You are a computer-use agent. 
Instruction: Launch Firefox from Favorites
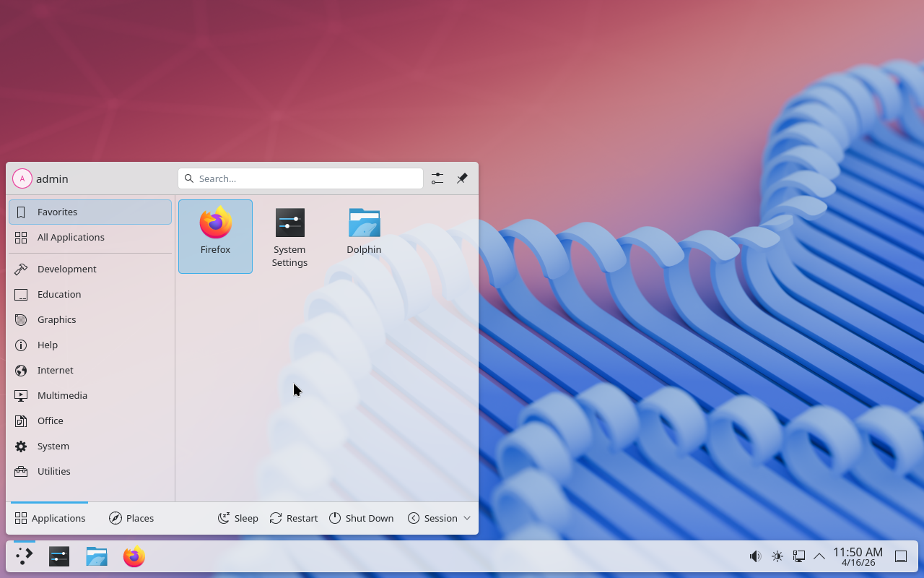[215, 236]
